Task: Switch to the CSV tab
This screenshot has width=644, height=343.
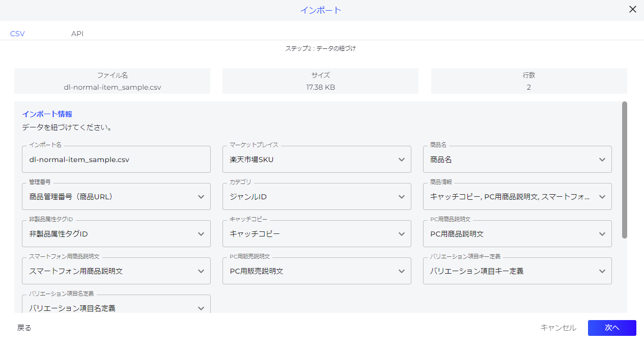Action: tap(17, 34)
